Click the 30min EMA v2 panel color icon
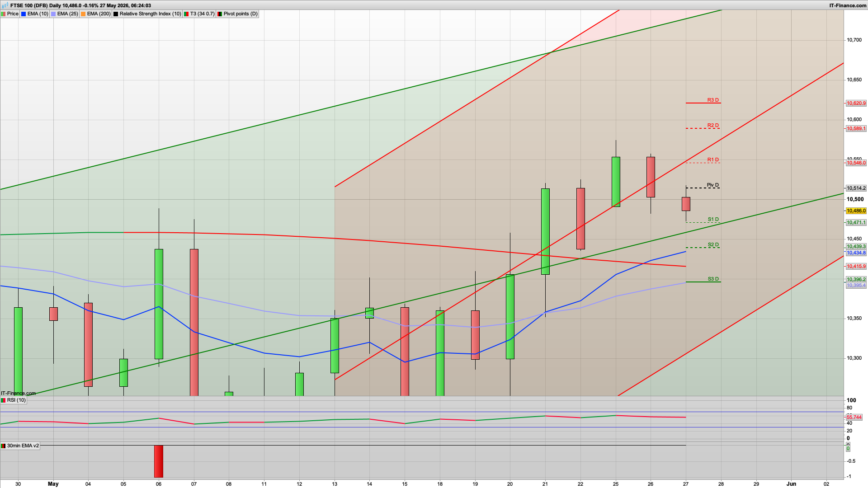The image size is (868, 488). 3,446
